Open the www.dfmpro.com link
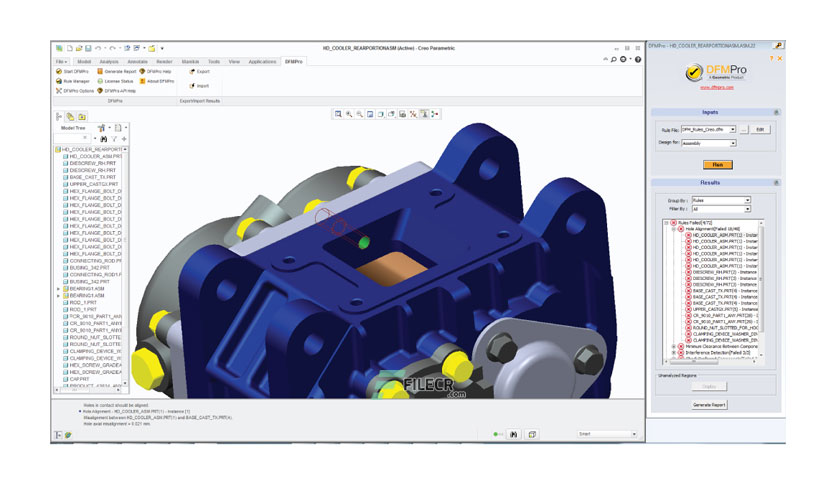The width and height of the screenshot is (836, 484). [717, 87]
